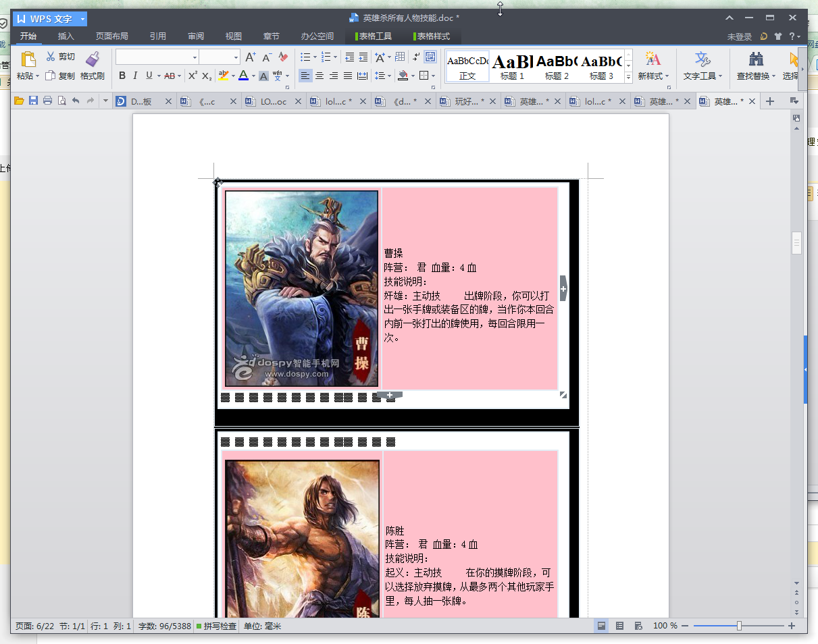This screenshot has width=818, height=644.
Task: Open the font name combo box
Action: point(157,57)
